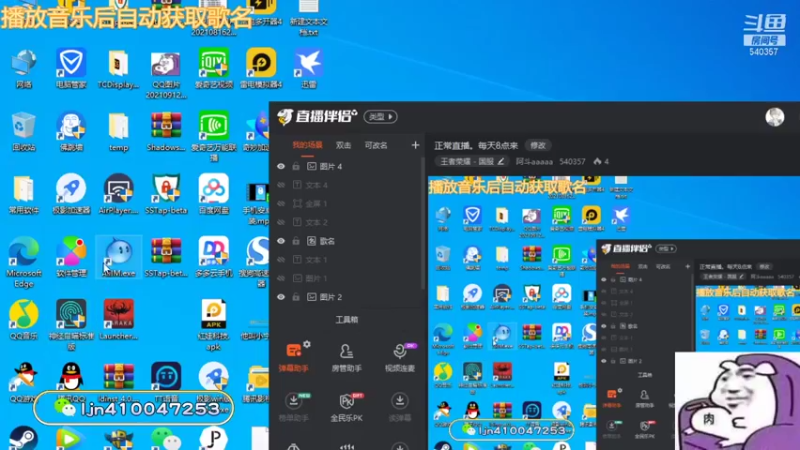This screenshot has width=800, height=450.
Task: Toggle lock on 图片 4 source
Action: point(296,166)
